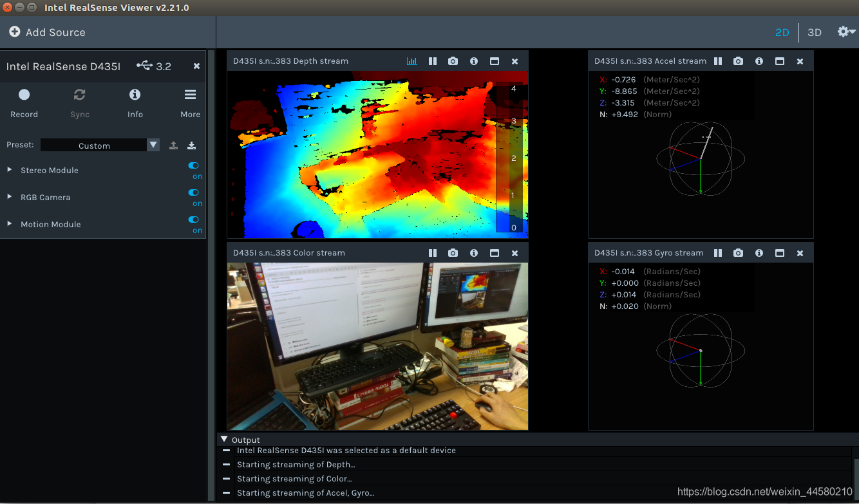This screenshot has height=504, width=859.
Task: Maximize the Depth stream panel
Action: coord(495,61)
